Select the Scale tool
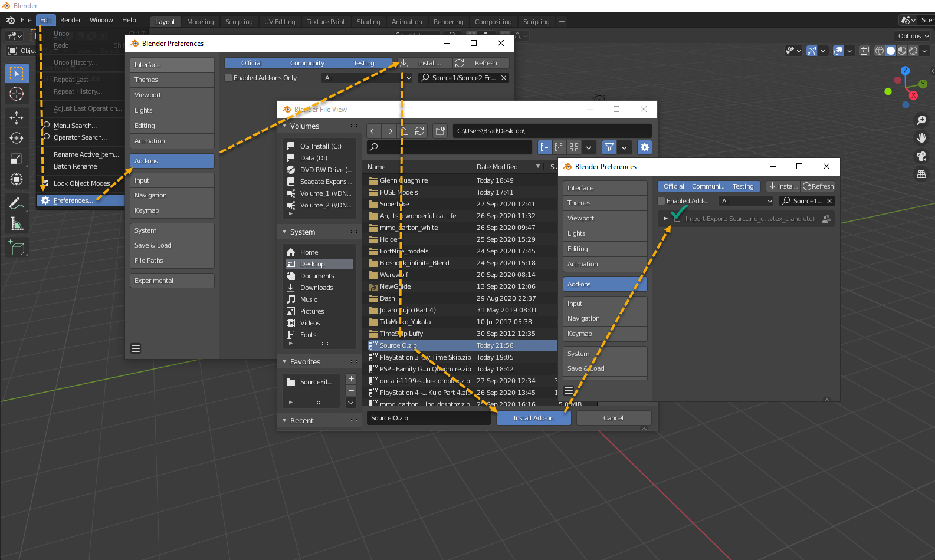The height and width of the screenshot is (560, 935). tap(17, 159)
